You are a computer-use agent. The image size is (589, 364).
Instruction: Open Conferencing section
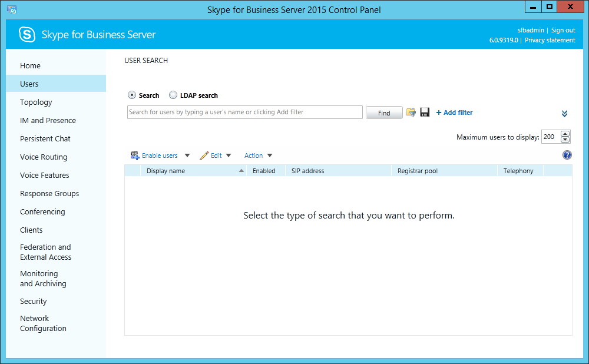point(42,212)
